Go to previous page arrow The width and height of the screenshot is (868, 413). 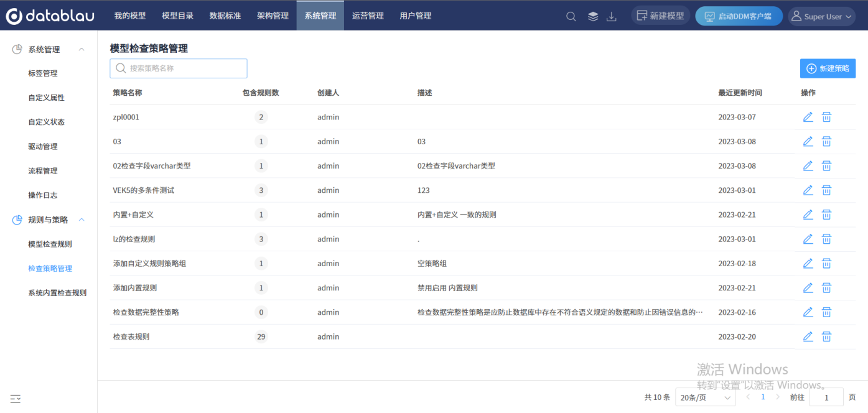[x=748, y=397]
